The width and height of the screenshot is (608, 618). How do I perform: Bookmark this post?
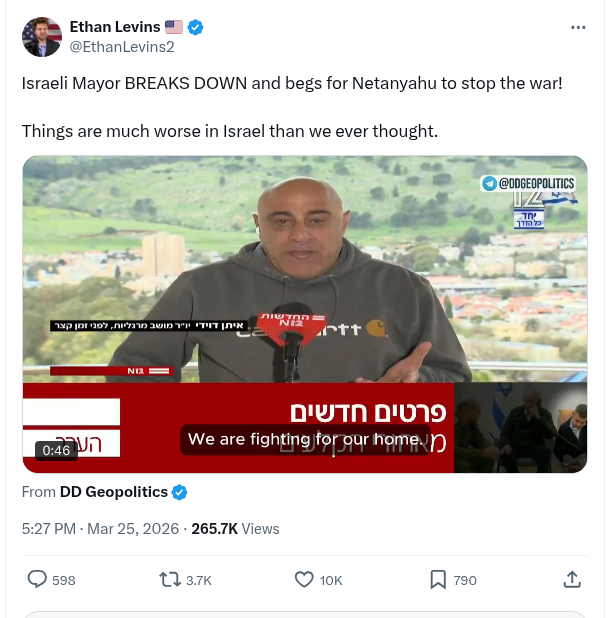[x=438, y=580]
